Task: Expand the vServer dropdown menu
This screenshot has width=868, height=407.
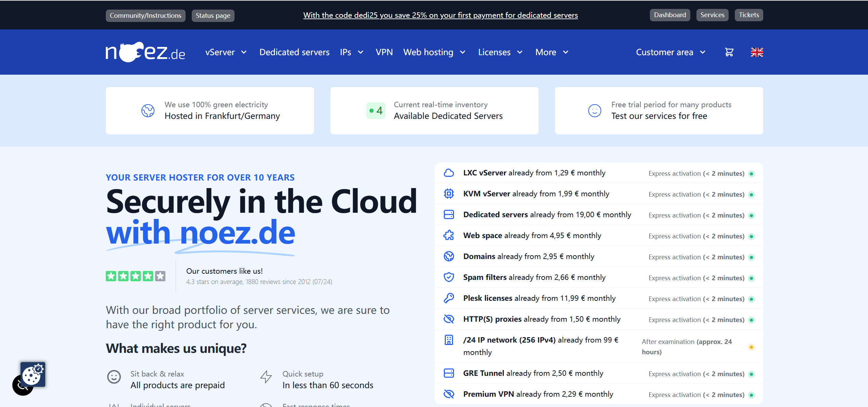Action: tap(226, 52)
